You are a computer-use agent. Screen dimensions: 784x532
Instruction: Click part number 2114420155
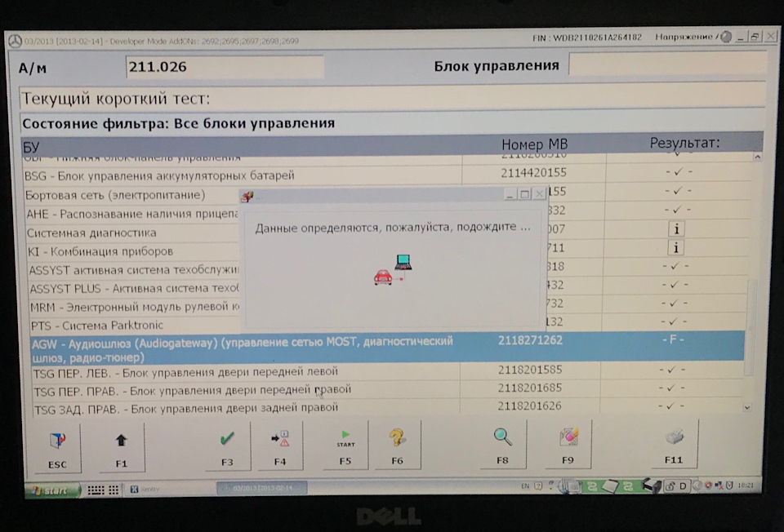533,173
